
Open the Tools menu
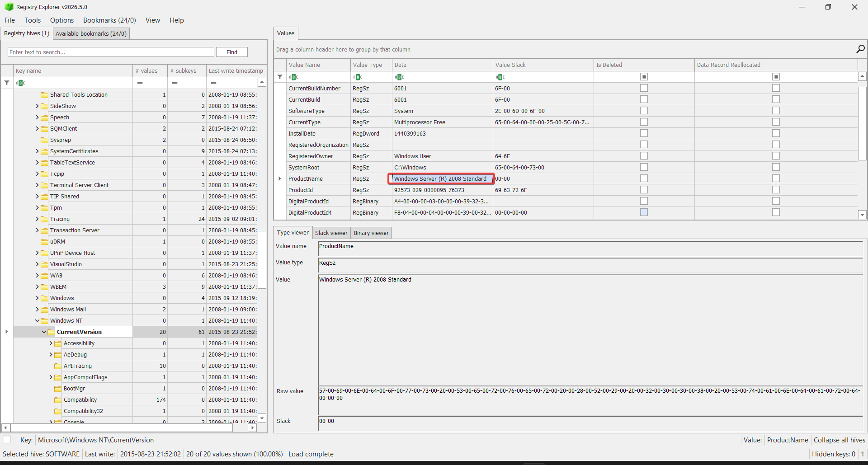[33, 20]
